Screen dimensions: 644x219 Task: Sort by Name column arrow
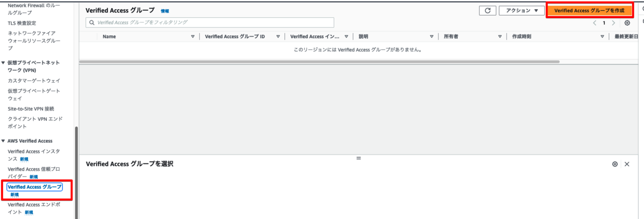tap(193, 36)
